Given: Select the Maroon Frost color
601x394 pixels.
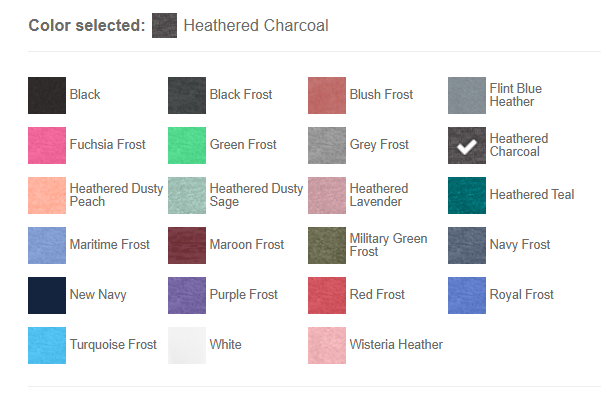Looking at the screenshot, I should click(187, 245).
